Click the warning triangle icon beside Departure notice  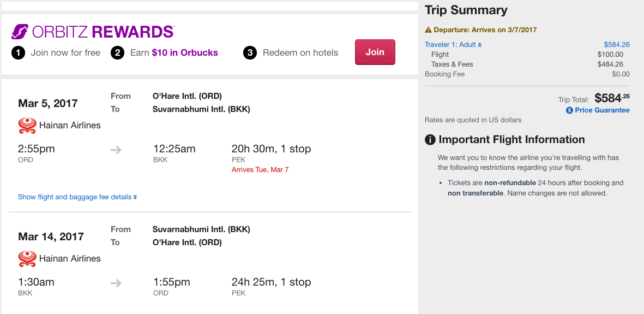428,30
